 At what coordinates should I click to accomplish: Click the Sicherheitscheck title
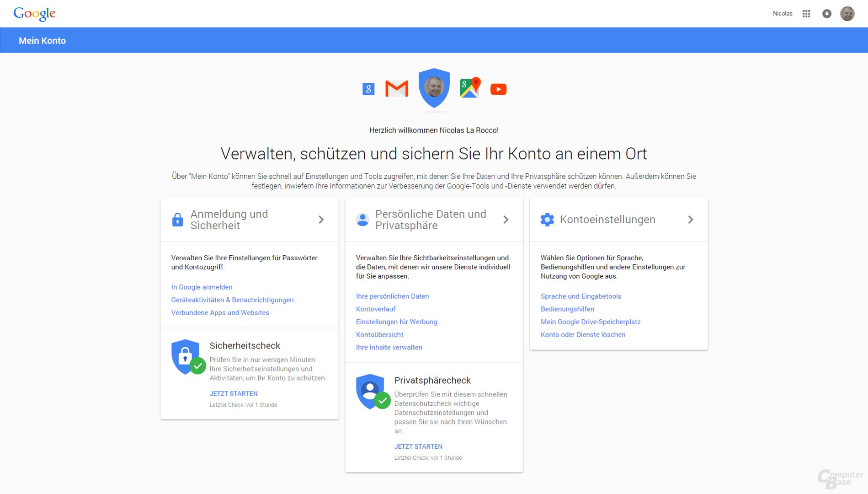tap(245, 346)
